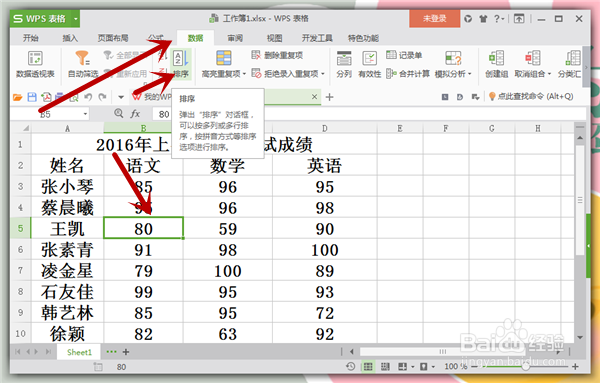Click the 分类汇总 subtotal icon
This screenshot has width=600, height=383.
[x=572, y=58]
